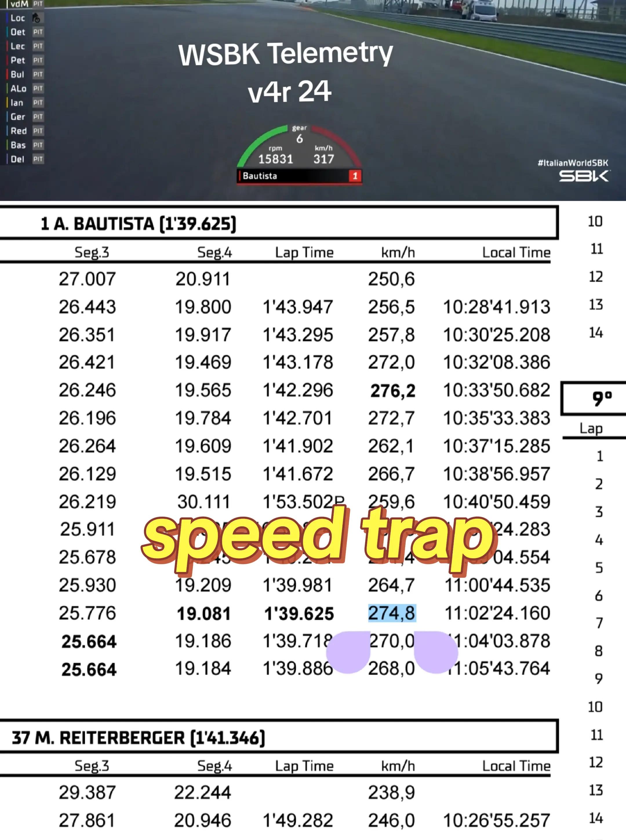Click the highlighted 274,8 speed cell
Image resolution: width=626 pixels, height=840 pixels.
pyautogui.click(x=392, y=613)
